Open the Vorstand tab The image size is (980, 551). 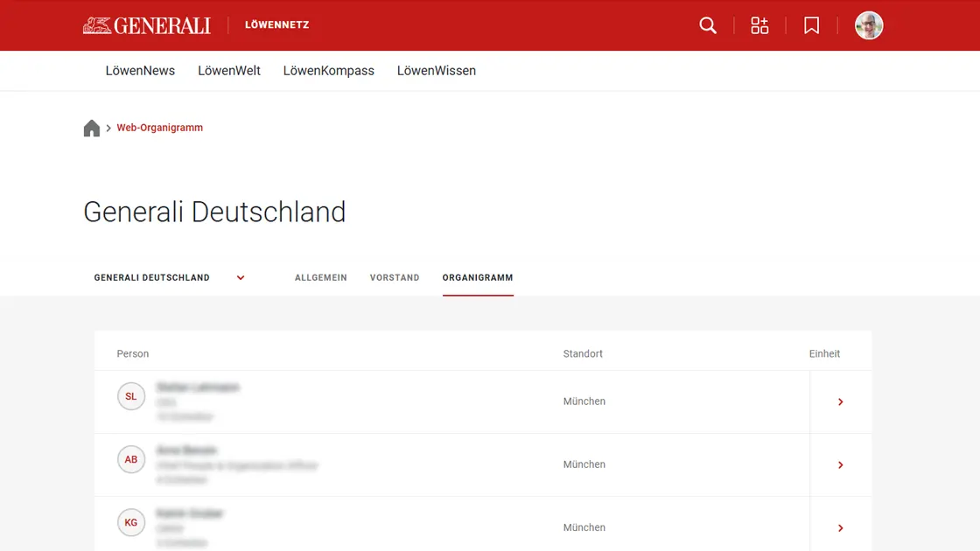[395, 277]
